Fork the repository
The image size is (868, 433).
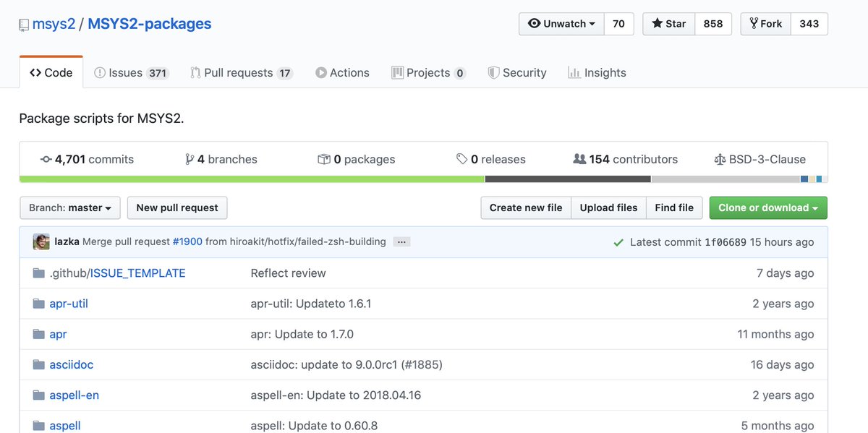tap(766, 24)
